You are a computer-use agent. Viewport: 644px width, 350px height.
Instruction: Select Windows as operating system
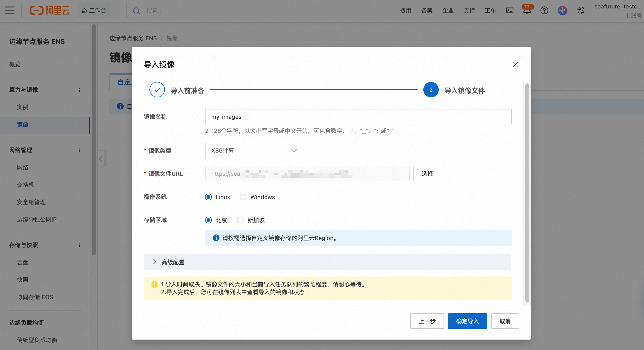pos(243,197)
